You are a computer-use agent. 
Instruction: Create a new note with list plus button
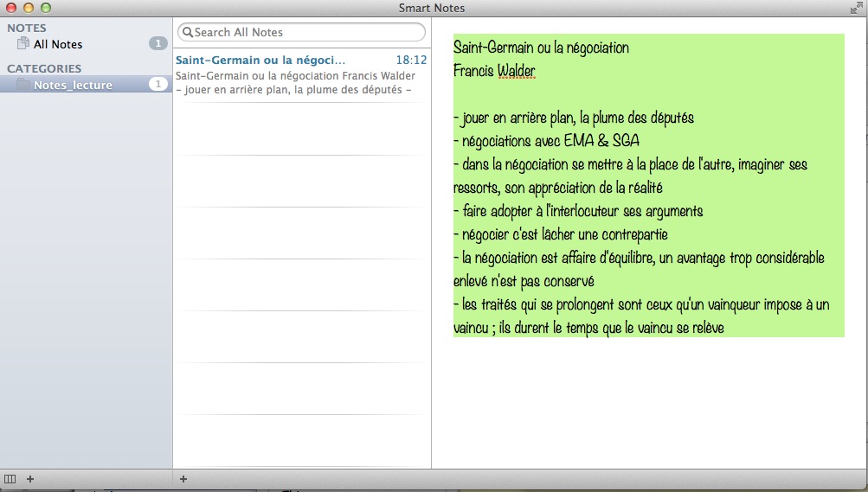(x=183, y=479)
